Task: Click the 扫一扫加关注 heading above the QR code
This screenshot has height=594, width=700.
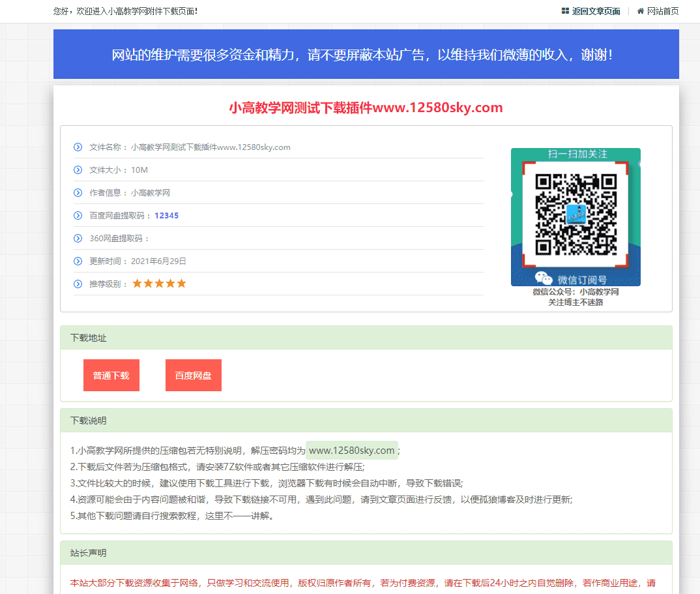Action: point(577,154)
